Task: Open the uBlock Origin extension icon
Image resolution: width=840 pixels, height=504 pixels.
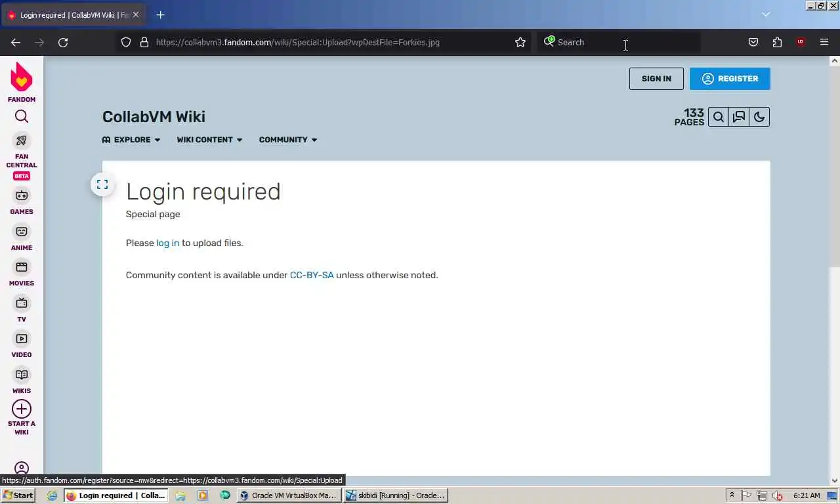Action: point(801,42)
